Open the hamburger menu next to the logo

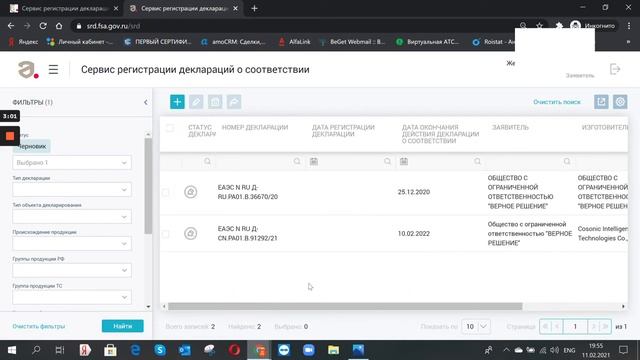[53, 69]
